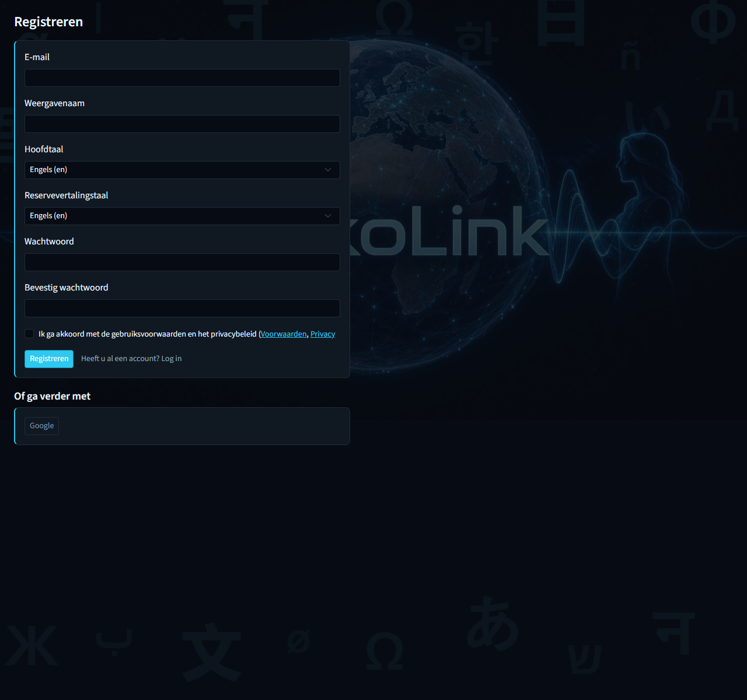Open the Hoofdtaal language dropdown
This screenshot has height=700, width=747.
click(182, 170)
